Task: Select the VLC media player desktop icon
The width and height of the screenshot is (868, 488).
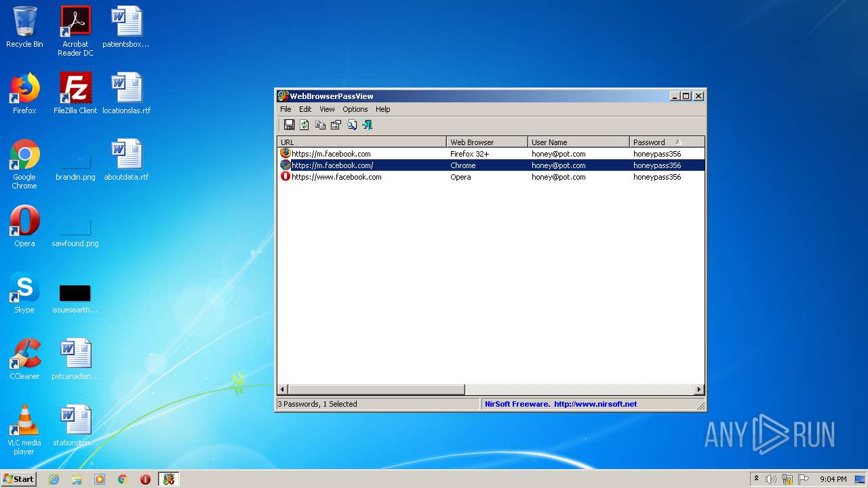Action: point(24,430)
